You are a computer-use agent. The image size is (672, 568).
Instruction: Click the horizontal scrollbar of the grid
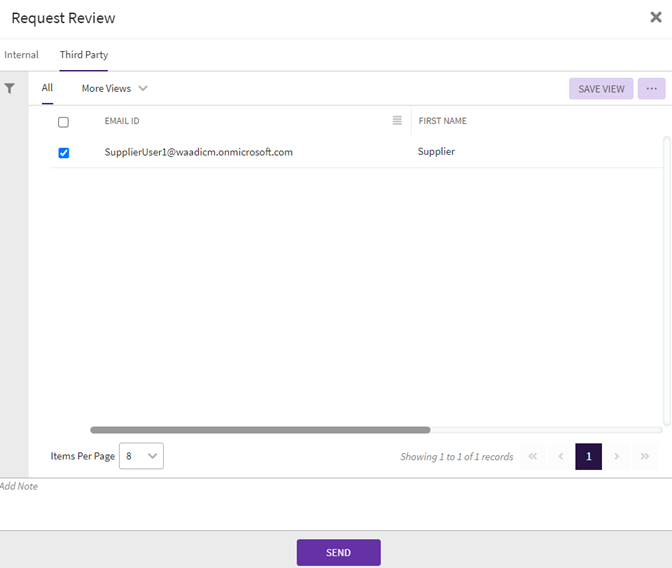coord(260,430)
